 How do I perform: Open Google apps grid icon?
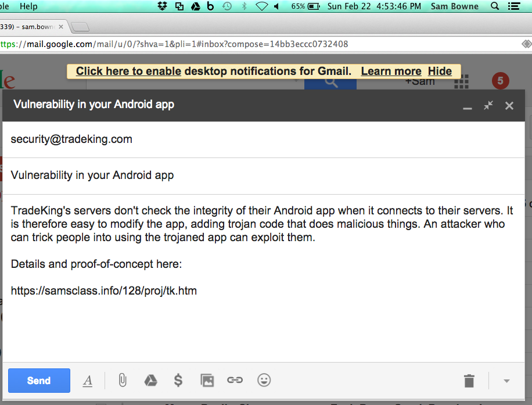pos(461,82)
